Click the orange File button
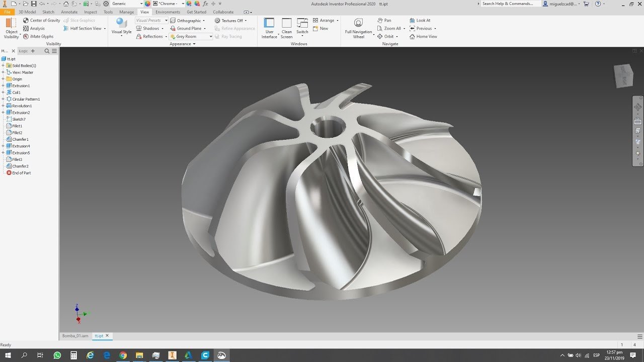 click(7, 12)
